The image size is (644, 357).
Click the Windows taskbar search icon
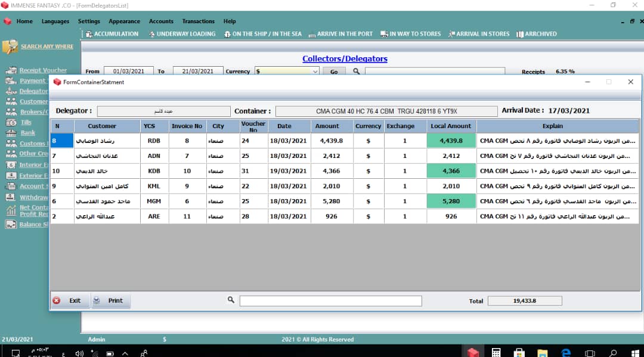click(x=613, y=353)
